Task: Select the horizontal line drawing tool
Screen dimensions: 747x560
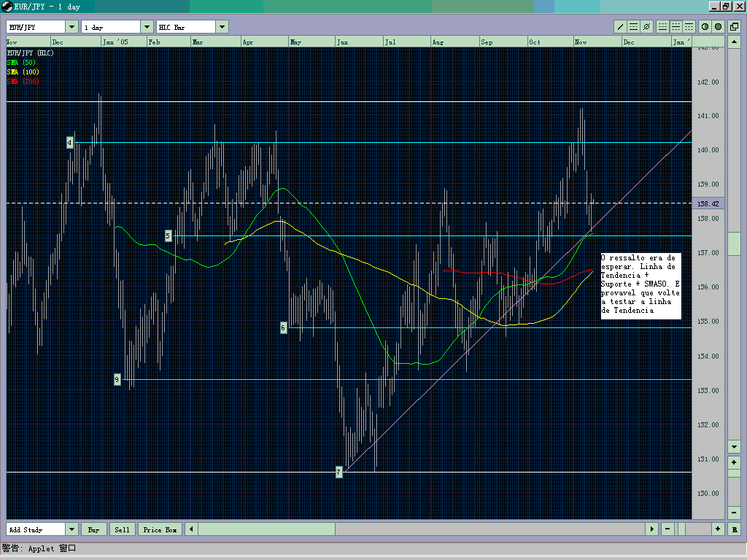Action: pyautogui.click(x=633, y=26)
